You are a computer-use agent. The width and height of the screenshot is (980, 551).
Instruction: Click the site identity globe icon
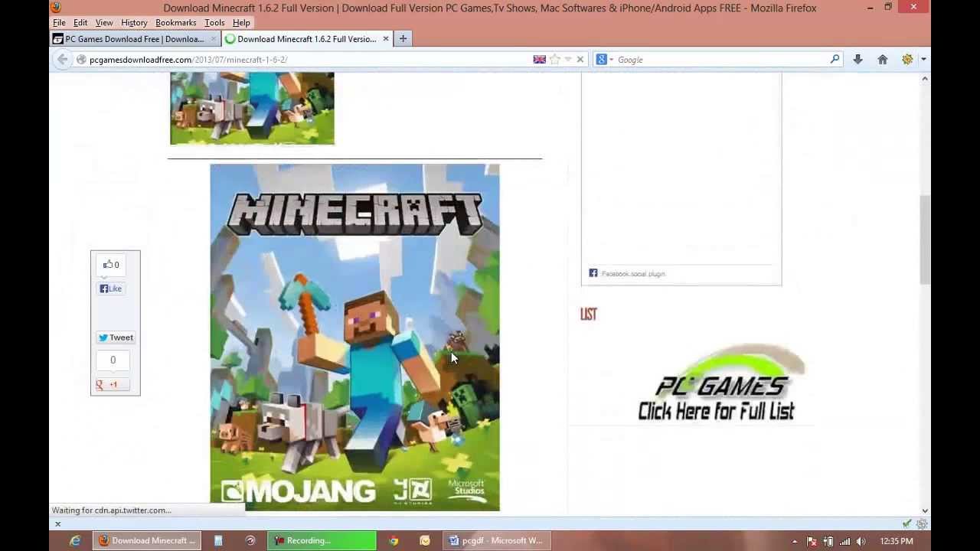[x=81, y=60]
